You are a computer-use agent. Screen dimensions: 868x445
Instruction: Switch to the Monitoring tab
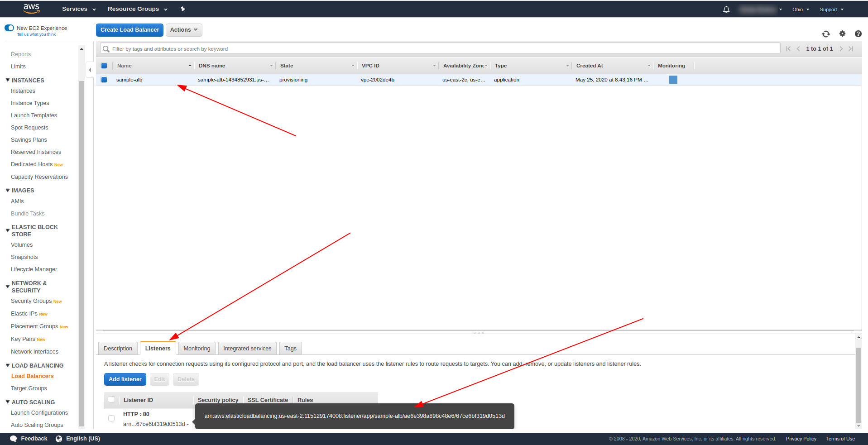[197, 349]
